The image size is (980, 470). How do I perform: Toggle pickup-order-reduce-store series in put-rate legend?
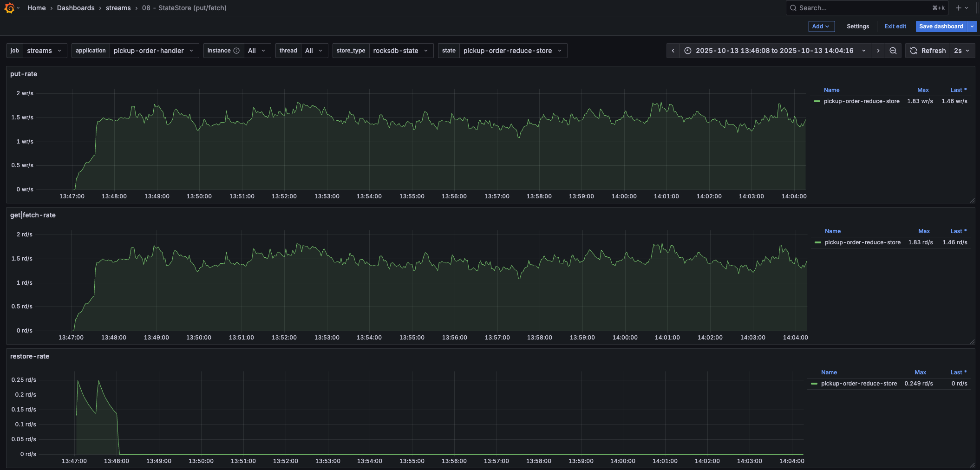click(x=861, y=101)
